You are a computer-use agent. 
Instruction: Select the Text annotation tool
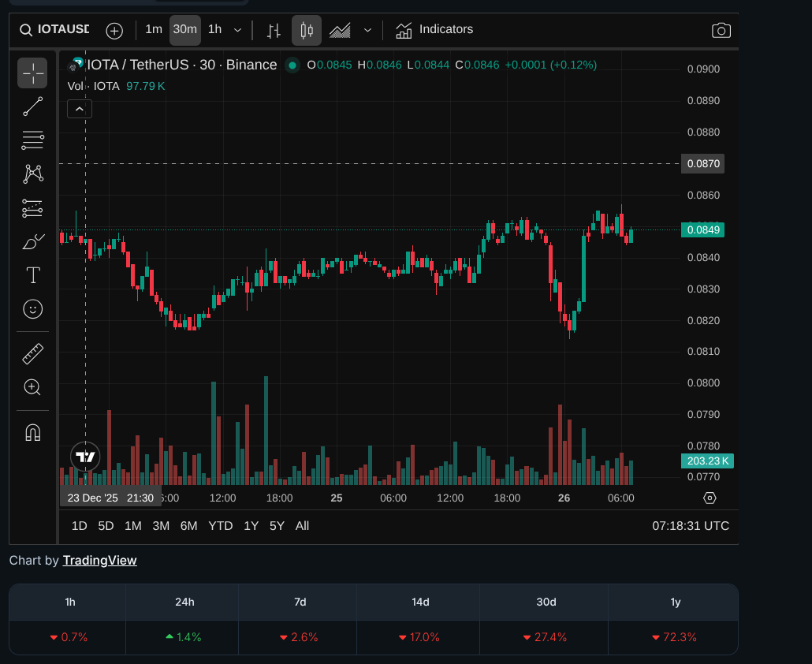[x=32, y=275]
